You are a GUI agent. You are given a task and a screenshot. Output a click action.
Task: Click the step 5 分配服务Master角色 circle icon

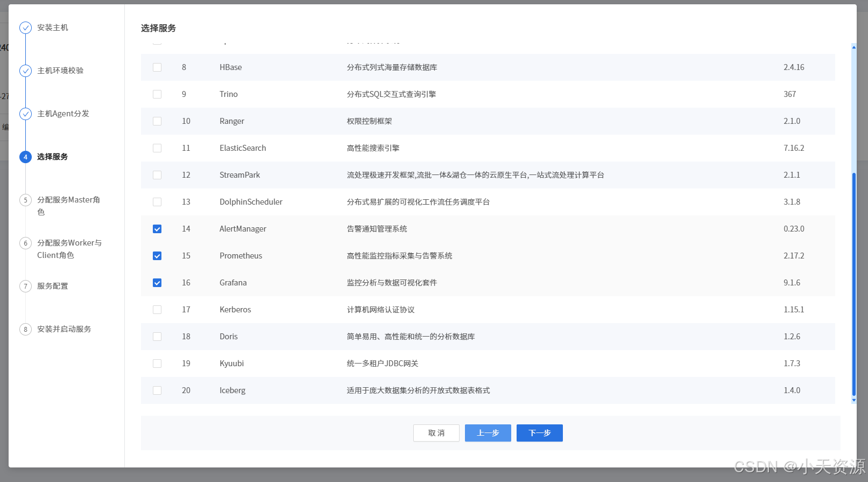point(25,200)
